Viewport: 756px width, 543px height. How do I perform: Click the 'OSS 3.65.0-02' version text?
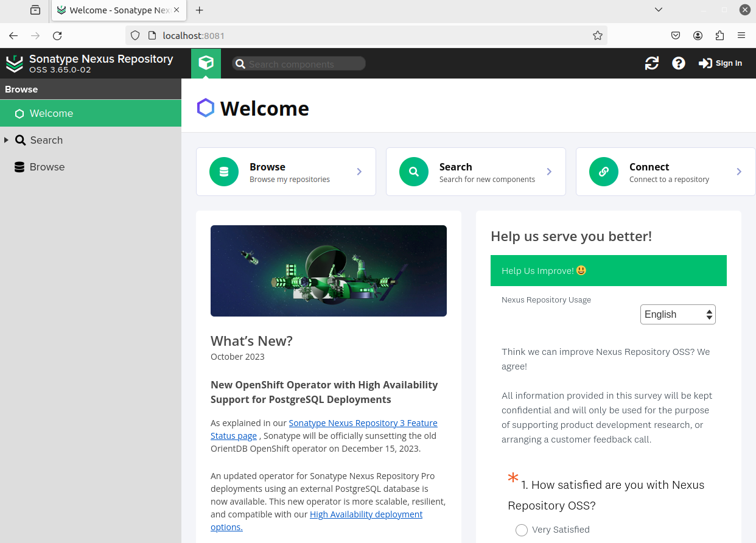[x=60, y=70]
